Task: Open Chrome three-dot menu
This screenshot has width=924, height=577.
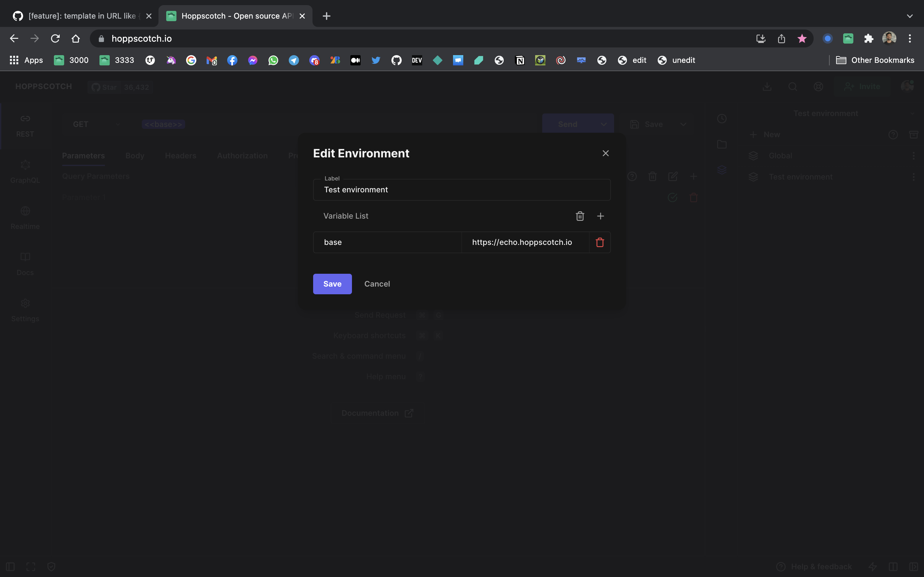Action: (x=910, y=38)
